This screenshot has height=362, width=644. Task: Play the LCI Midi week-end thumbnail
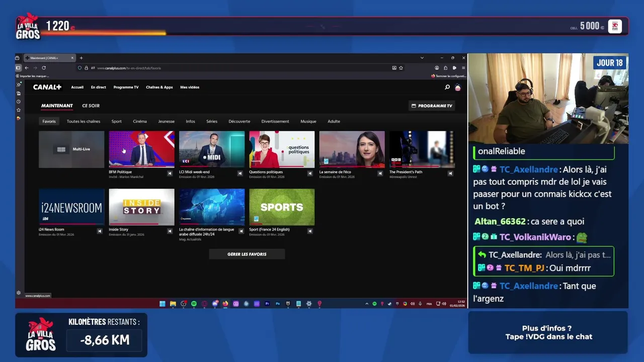[212, 149]
